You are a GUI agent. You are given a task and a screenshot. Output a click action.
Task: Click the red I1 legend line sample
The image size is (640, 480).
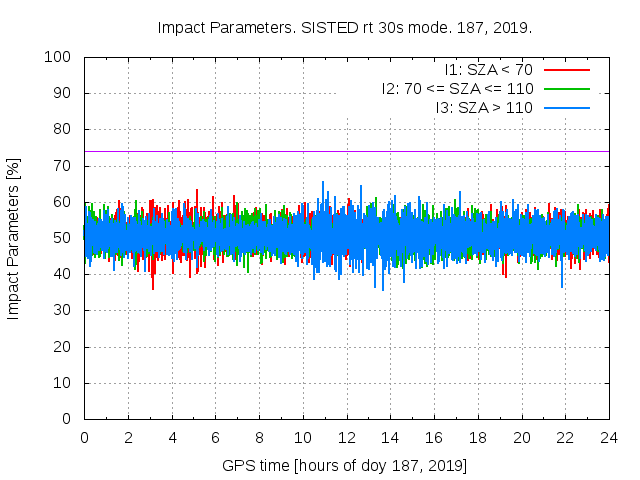click(565, 70)
